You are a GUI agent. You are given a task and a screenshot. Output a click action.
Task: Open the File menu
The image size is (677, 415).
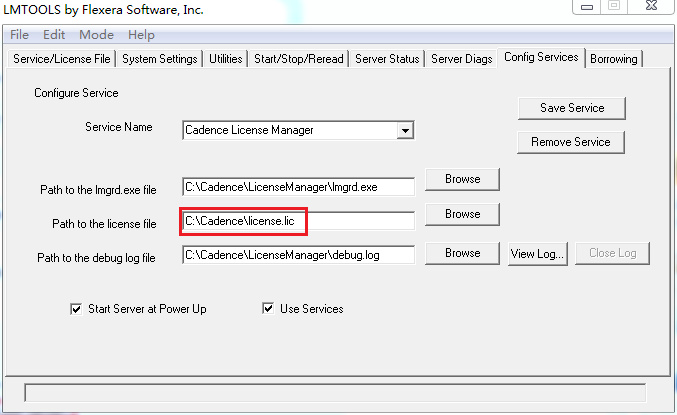click(x=19, y=35)
